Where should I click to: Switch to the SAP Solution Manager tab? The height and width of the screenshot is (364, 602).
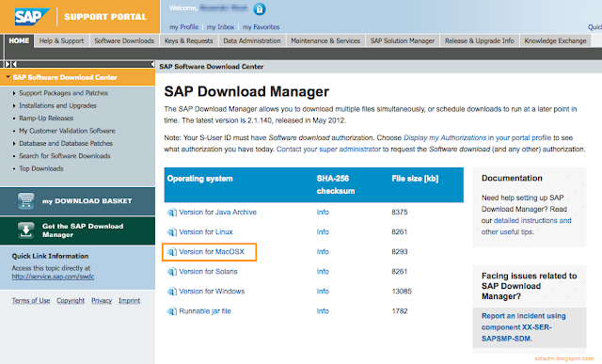click(x=403, y=40)
